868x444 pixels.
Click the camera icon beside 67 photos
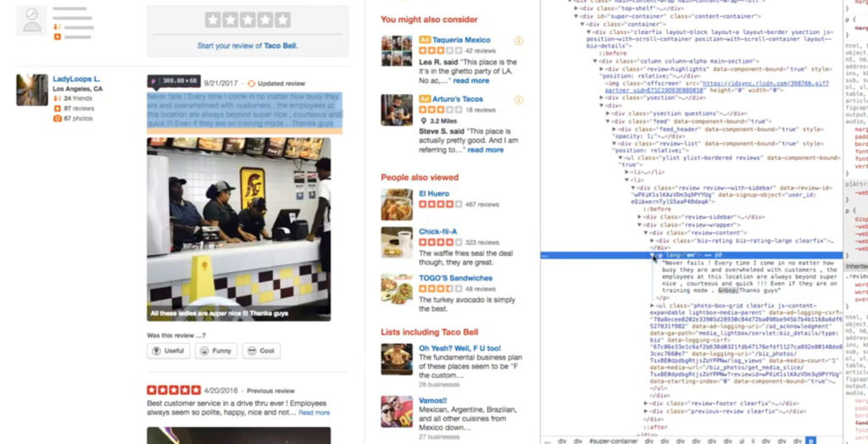tap(57, 119)
